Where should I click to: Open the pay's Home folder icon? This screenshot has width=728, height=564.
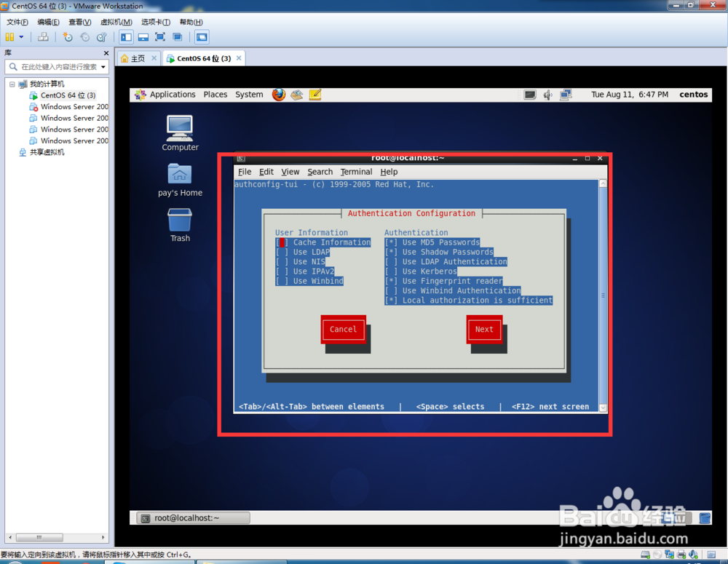click(180, 180)
